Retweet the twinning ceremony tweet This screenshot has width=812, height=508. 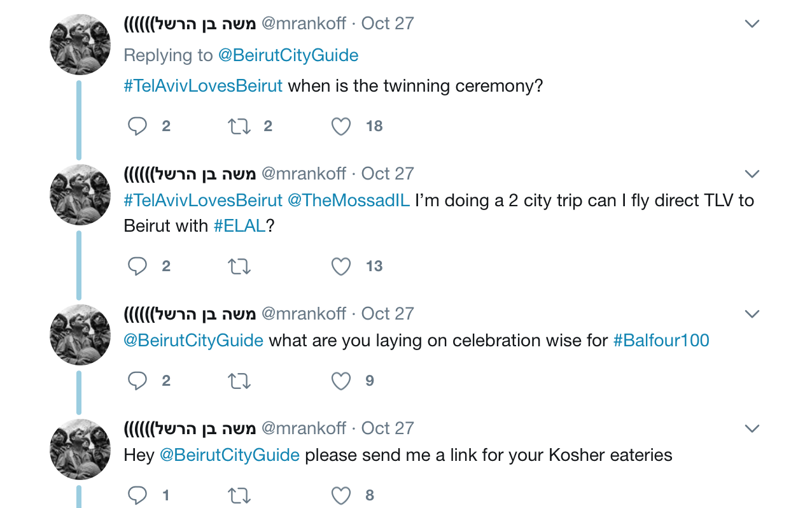point(239,126)
